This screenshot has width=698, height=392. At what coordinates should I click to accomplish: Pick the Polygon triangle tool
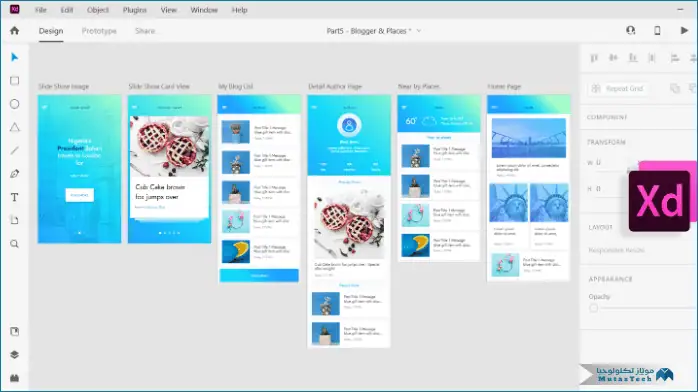pyautogui.click(x=15, y=127)
